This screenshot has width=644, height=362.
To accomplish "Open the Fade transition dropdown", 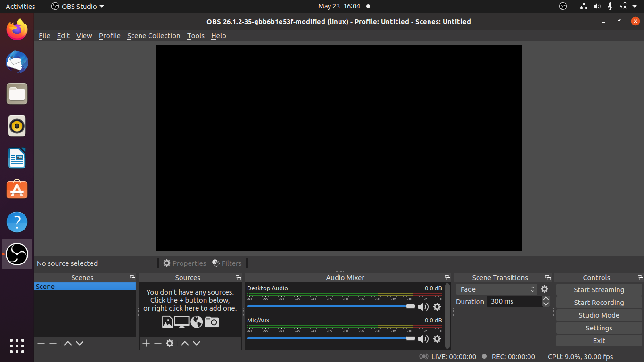I will point(493,289).
